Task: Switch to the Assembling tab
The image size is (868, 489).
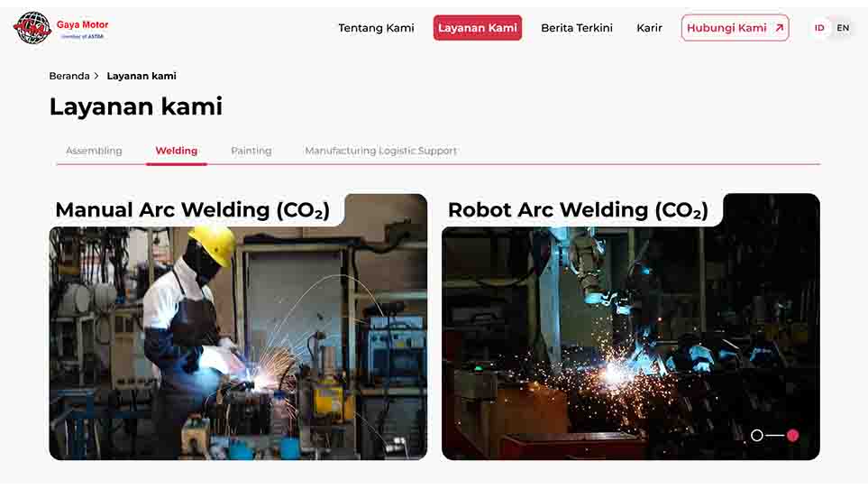Action: click(x=94, y=151)
